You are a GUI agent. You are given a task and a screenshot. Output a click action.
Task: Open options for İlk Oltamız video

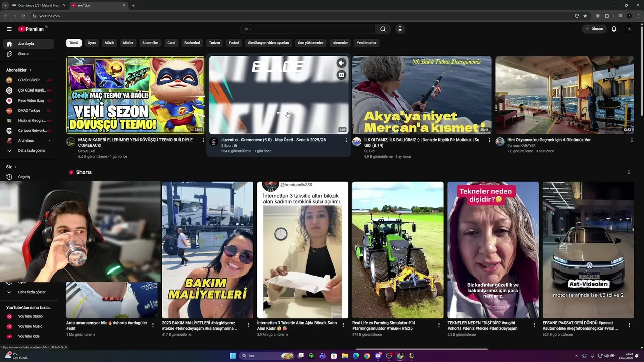click(489, 140)
